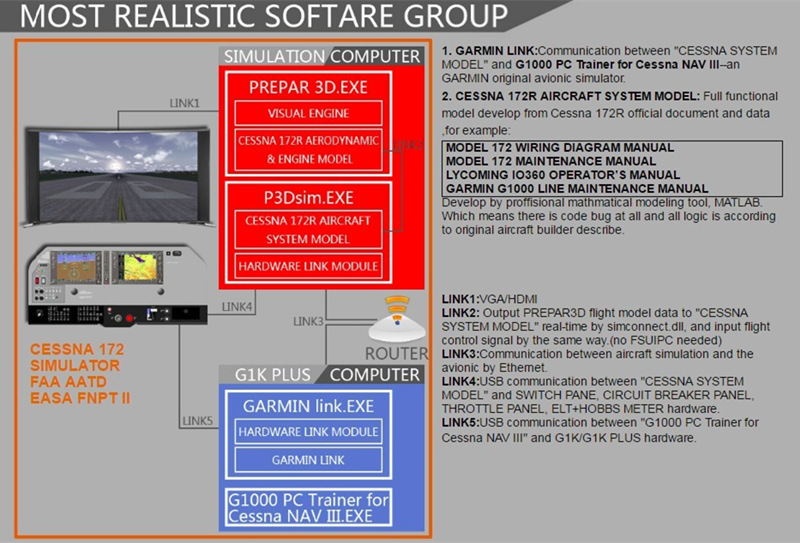Image resolution: width=800 pixels, height=543 pixels.
Task: Click MODEL 172 WIRING DIAGRAM MANUAL line
Action: tap(560, 147)
